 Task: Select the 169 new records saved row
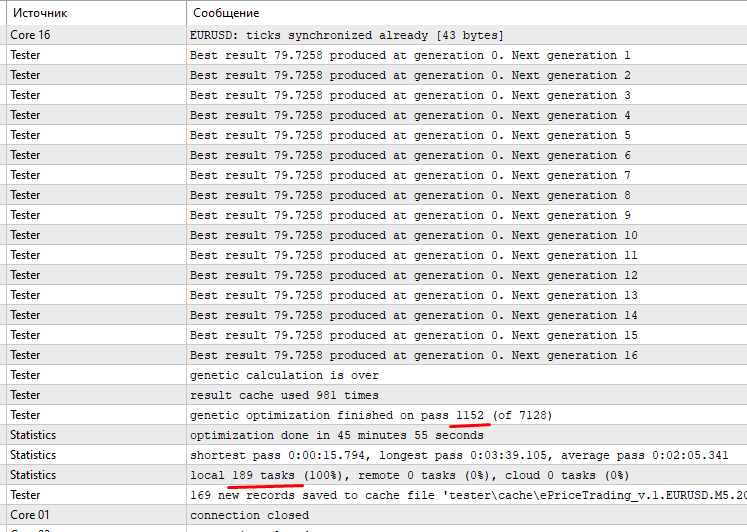(377, 495)
